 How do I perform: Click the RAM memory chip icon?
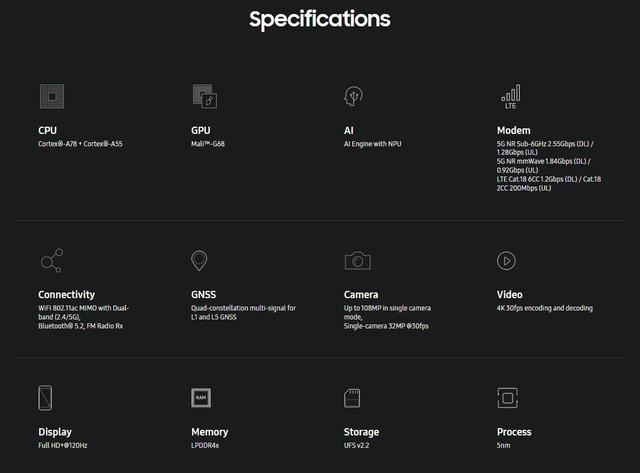coord(201,397)
